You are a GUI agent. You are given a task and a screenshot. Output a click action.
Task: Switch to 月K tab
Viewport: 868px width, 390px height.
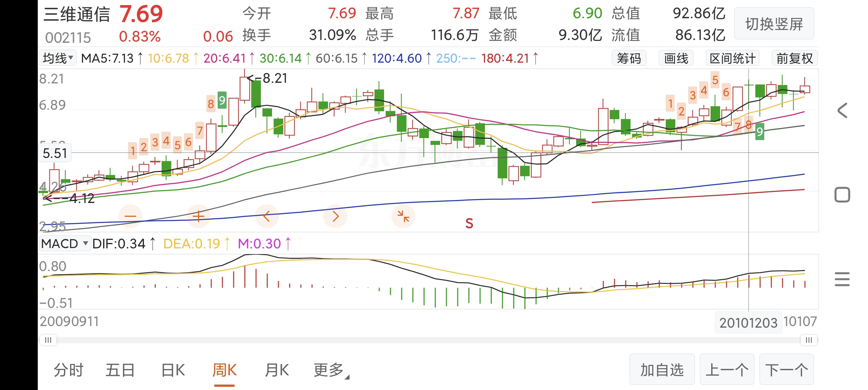click(277, 370)
